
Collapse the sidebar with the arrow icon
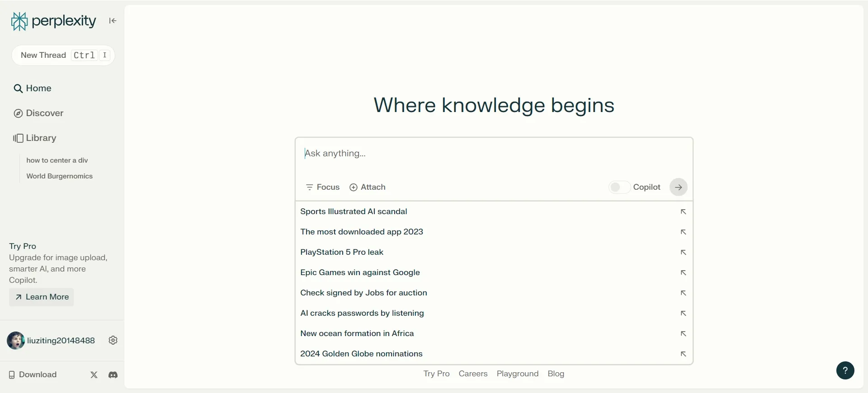pyautogui.click(x=113, y=21)
